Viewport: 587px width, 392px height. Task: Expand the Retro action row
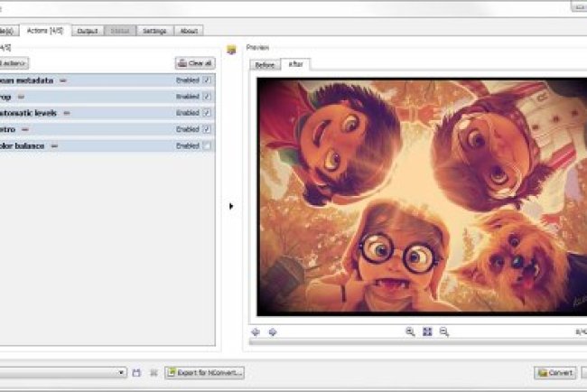coord(107,129)
